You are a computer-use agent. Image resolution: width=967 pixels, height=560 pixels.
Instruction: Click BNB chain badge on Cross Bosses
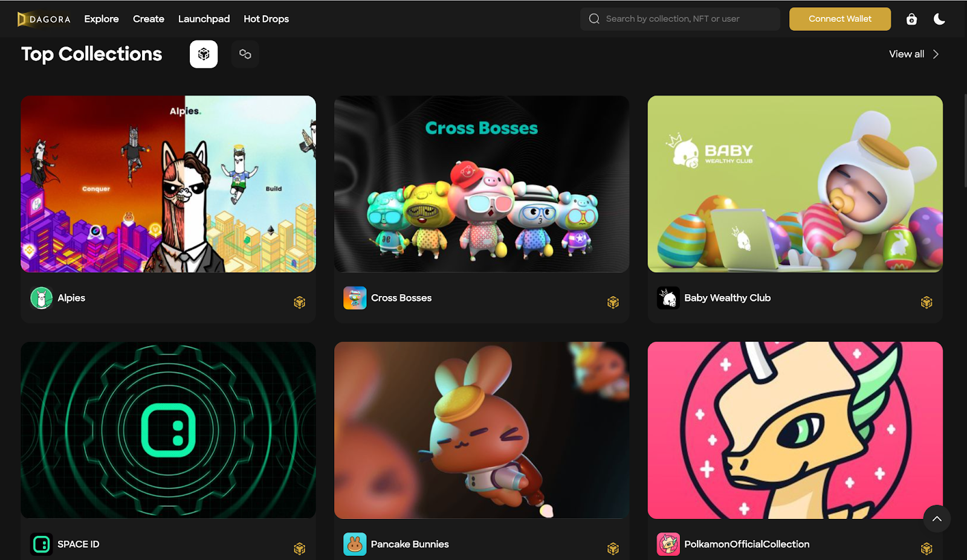pos(613,302)
